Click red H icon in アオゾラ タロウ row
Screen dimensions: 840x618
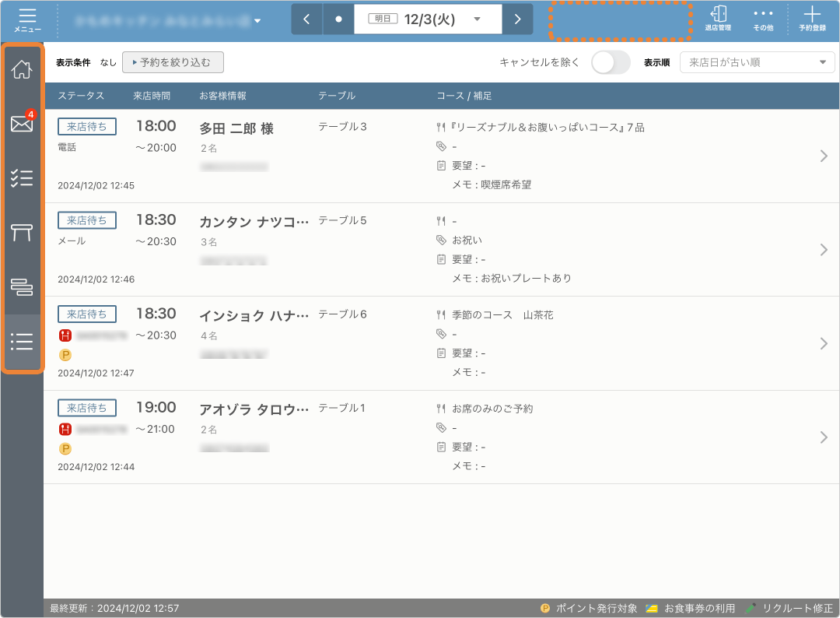coord(65,430)
